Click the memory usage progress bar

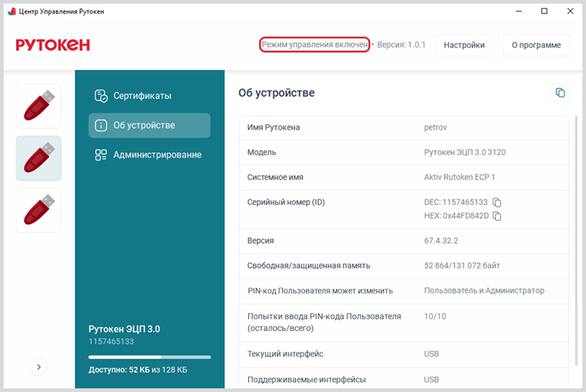150,357
